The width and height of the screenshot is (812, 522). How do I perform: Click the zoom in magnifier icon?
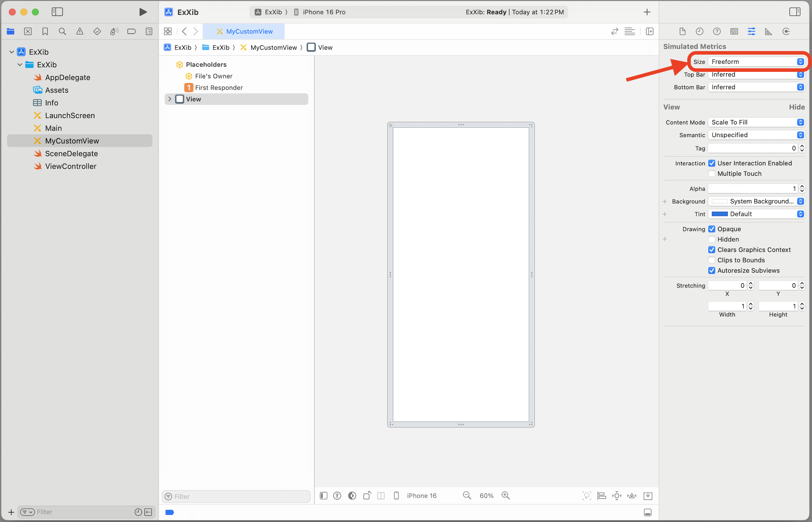pos(506,496)
